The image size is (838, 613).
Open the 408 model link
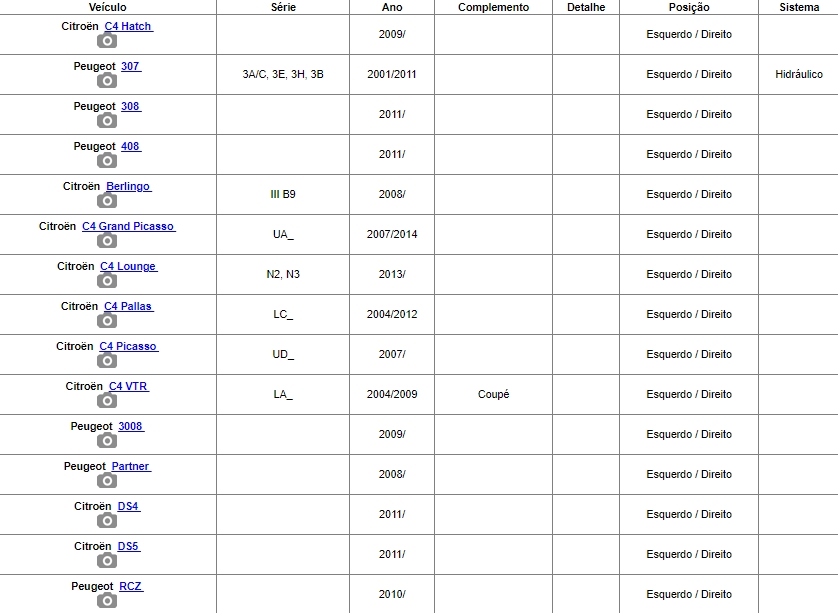pyautogui.click(x=131, y=146)
